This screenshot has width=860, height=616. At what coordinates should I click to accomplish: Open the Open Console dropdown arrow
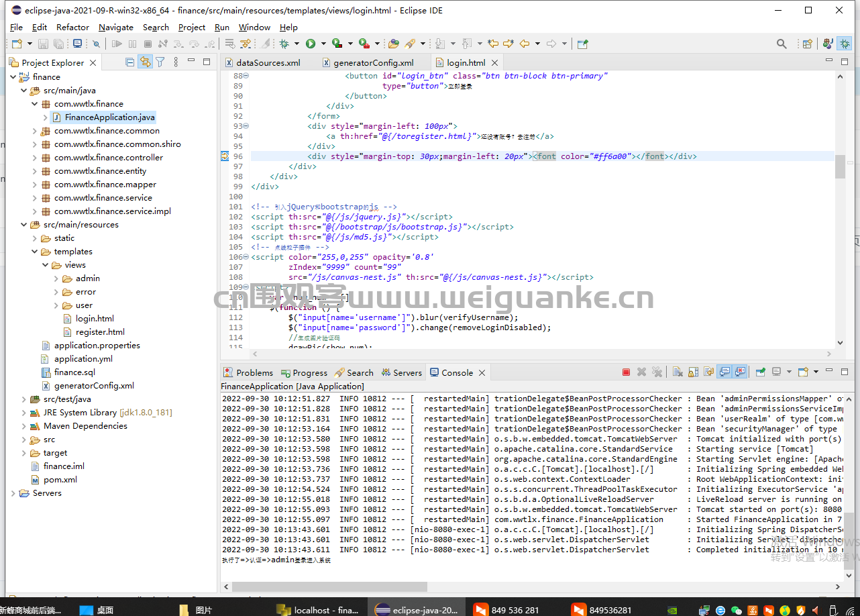[x=816, y=372]
